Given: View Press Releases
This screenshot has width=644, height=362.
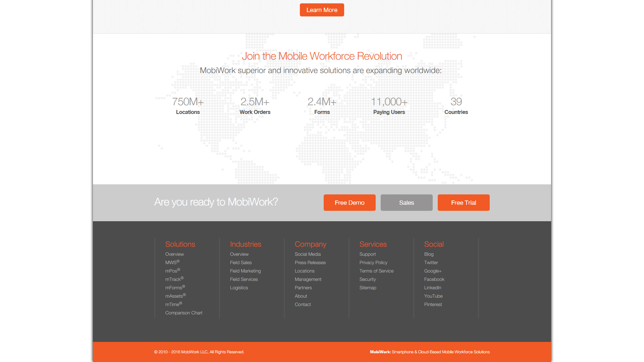Looking at the screenshot, I should click(x=310, y=262).
